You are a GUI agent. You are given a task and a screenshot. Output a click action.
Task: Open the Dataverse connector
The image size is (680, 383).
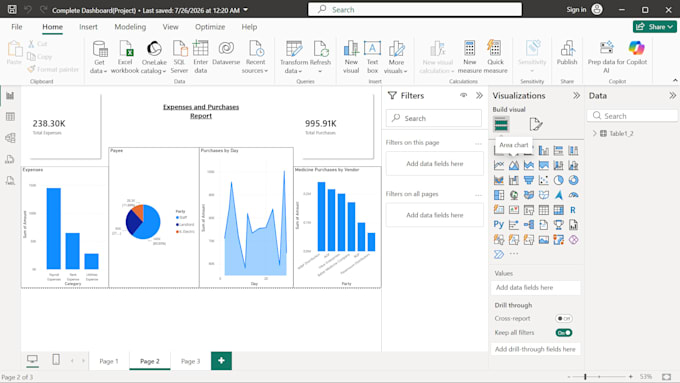(226, 53)
